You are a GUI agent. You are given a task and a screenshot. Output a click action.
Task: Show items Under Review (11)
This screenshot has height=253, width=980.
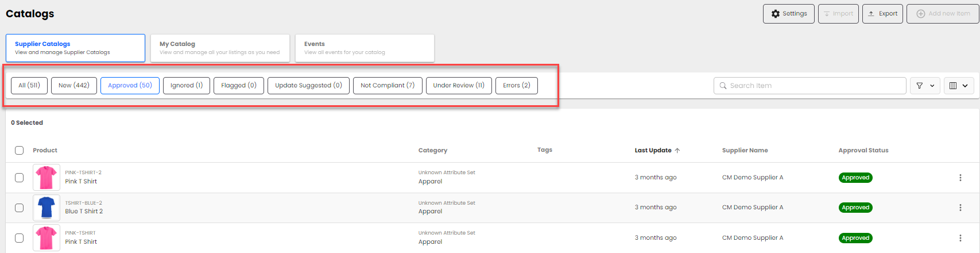point(459,86)
